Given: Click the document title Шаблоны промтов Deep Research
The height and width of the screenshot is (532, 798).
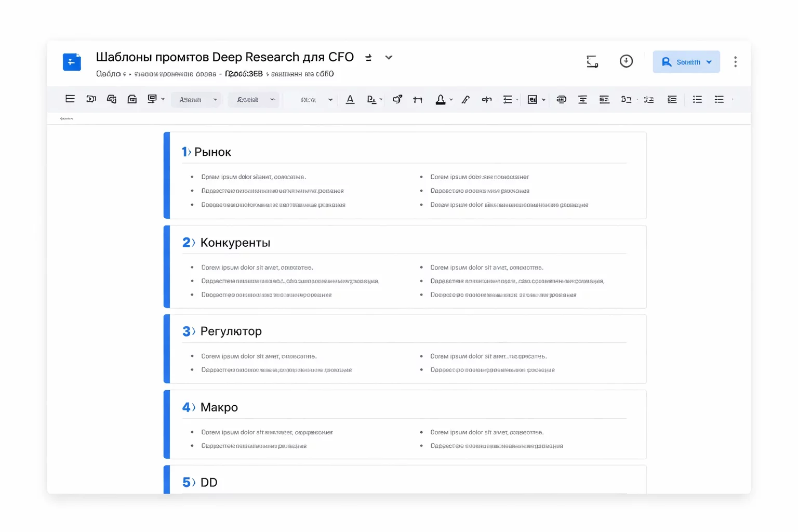Looking at the screenshot, I should pyautogui.click(x=225, y=57).
